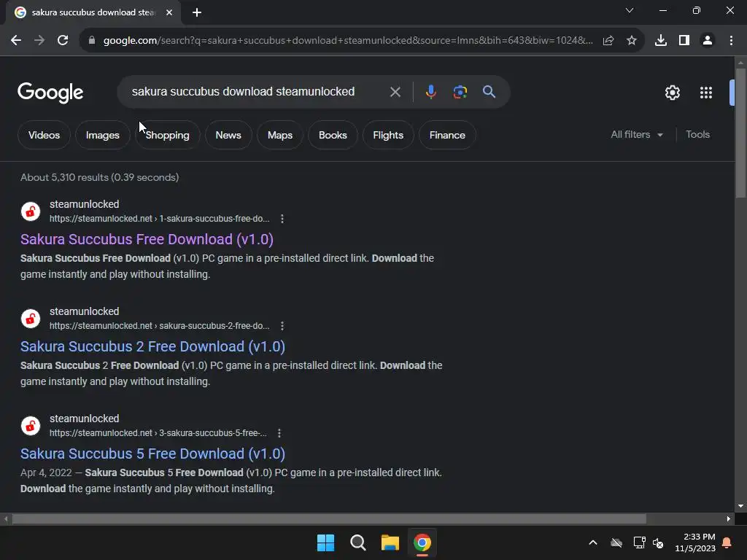Open the Chrome profile avatar
Image resolution: width=747 pixels, height=560 pixels.
[708, 41]
